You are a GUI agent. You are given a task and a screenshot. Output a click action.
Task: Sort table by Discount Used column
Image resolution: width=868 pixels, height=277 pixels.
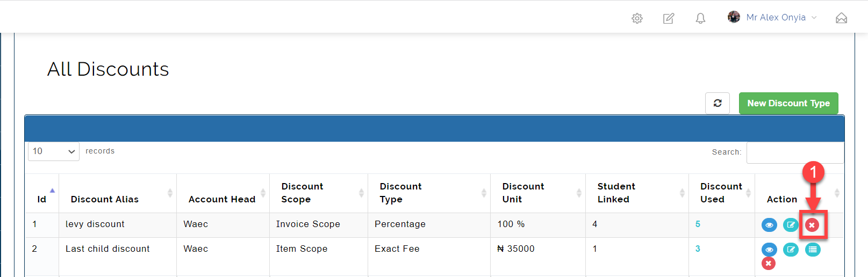point(722,193)
